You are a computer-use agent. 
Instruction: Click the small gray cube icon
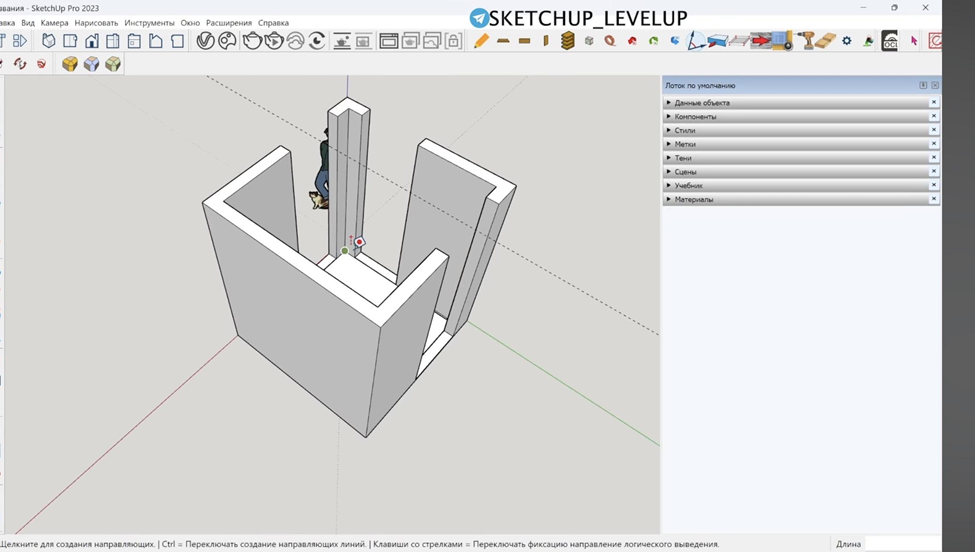tap(589, 41)
